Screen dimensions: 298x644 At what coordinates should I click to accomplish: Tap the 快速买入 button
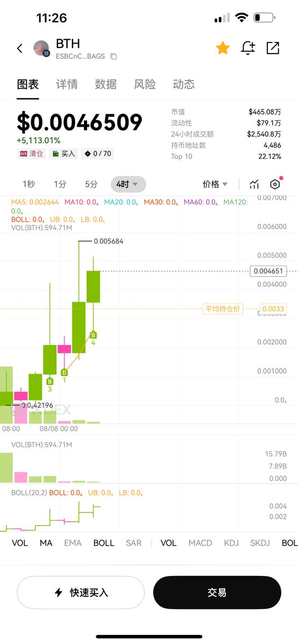(x=81, y=592)
